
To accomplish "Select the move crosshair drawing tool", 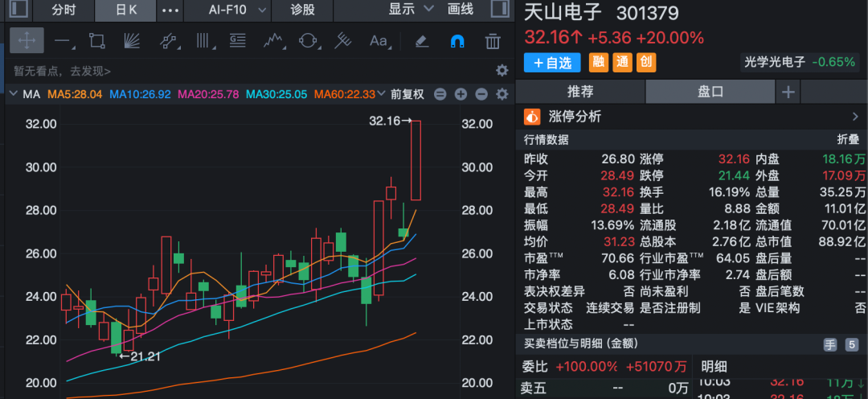I will (27, 40).
